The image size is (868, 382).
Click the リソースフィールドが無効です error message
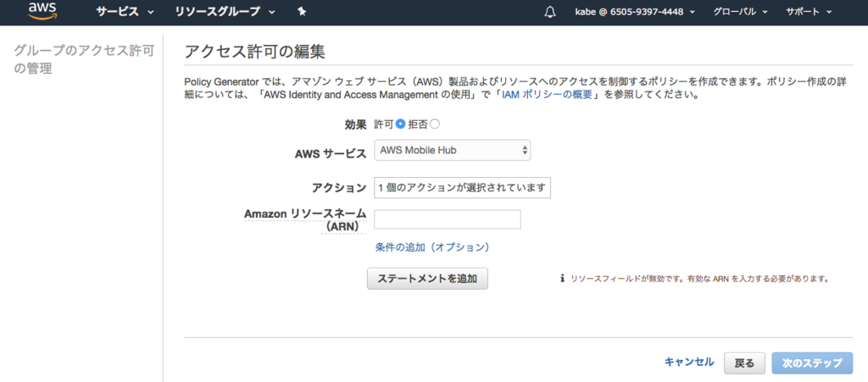pyautogui.click(x=699, y=279)
